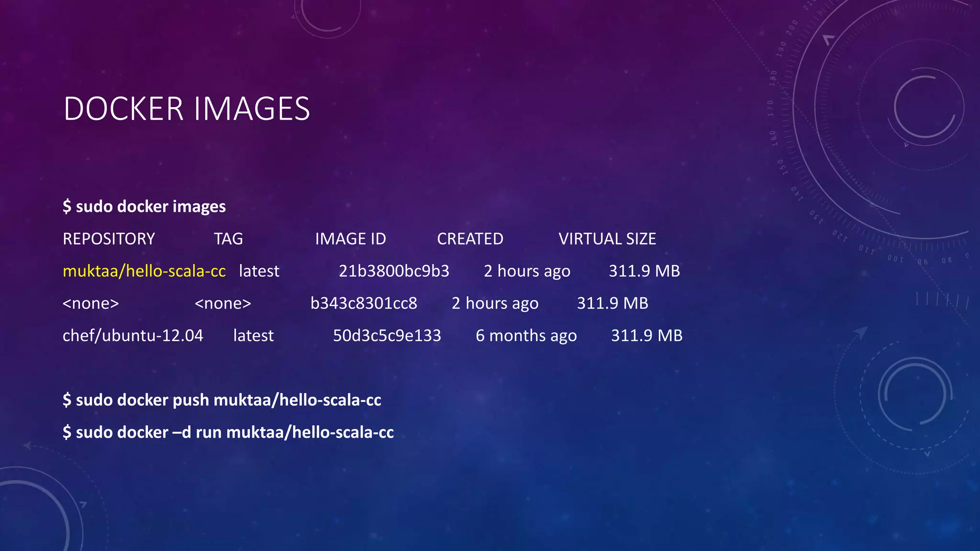Click the chef/ubuntu-12.04 repository name
980x551 pixels.
[133, 336]
